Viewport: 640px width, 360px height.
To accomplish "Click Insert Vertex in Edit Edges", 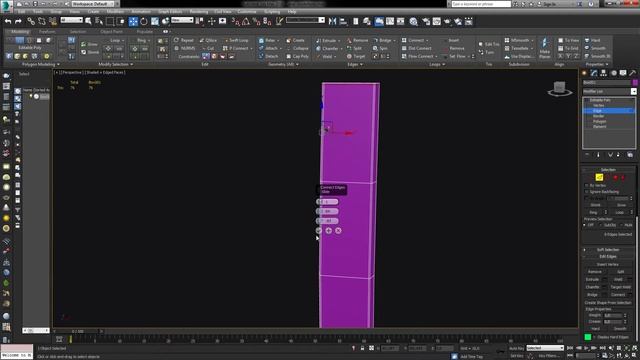I will pos(608,264).
